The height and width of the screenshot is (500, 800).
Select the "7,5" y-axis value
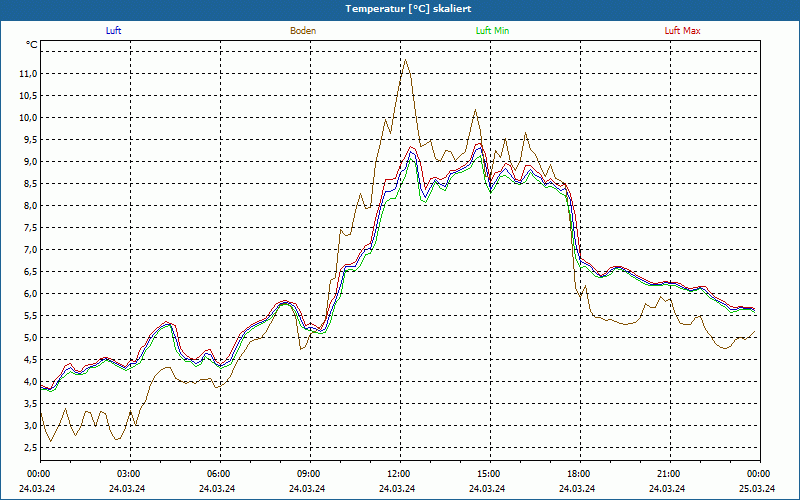pyautogui.click(x=31, y=227)
